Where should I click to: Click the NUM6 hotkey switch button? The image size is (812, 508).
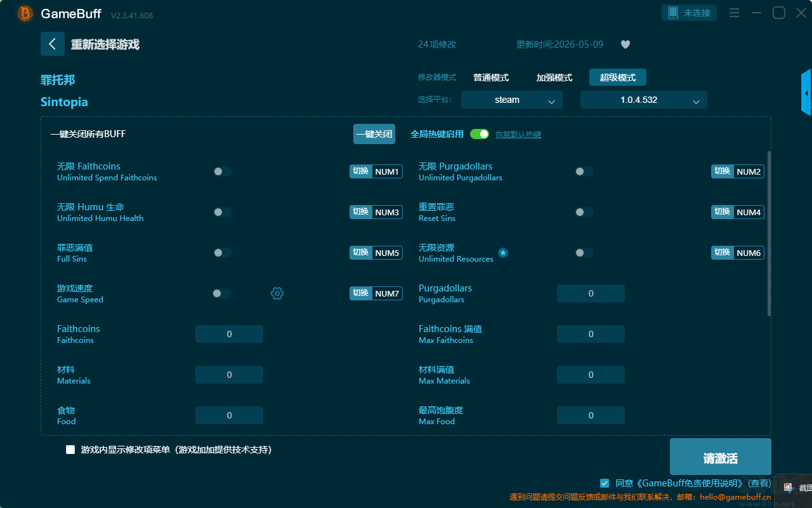[738, 253]
